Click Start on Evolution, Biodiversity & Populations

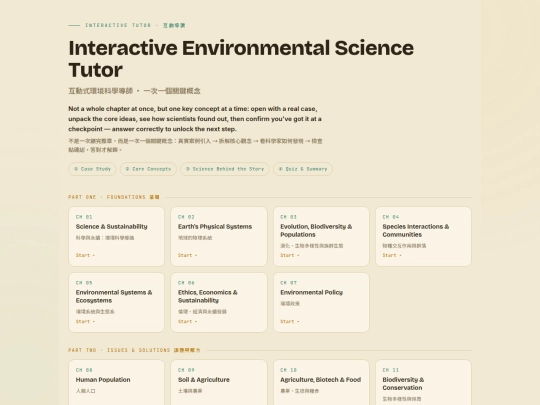[x=290, y=255]
